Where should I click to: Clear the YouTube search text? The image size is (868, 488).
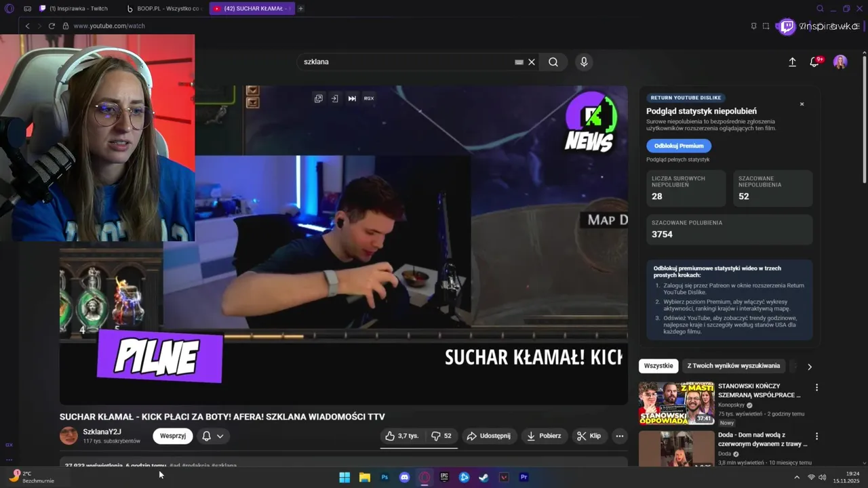click(x=532, y=62)
